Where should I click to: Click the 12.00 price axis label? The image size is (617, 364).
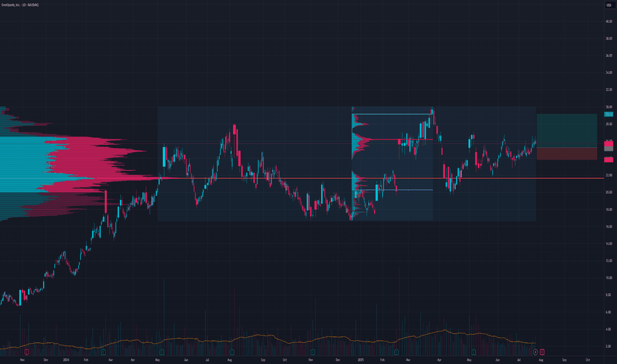click(609, 261)
